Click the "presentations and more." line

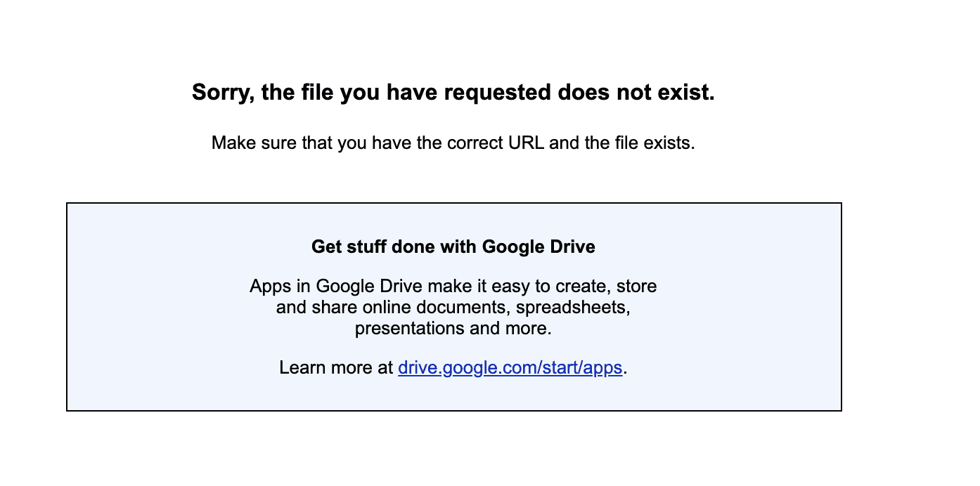[453, 328]
